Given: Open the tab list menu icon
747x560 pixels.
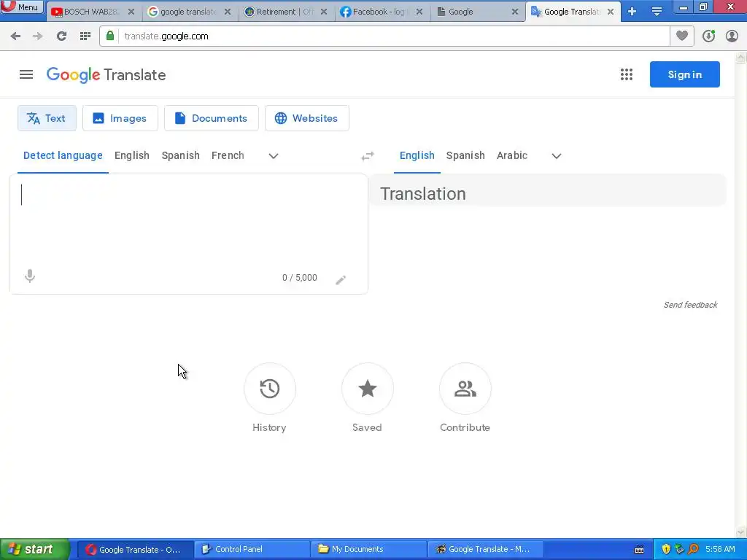Looking at the screenshot, I should (657, 12).
